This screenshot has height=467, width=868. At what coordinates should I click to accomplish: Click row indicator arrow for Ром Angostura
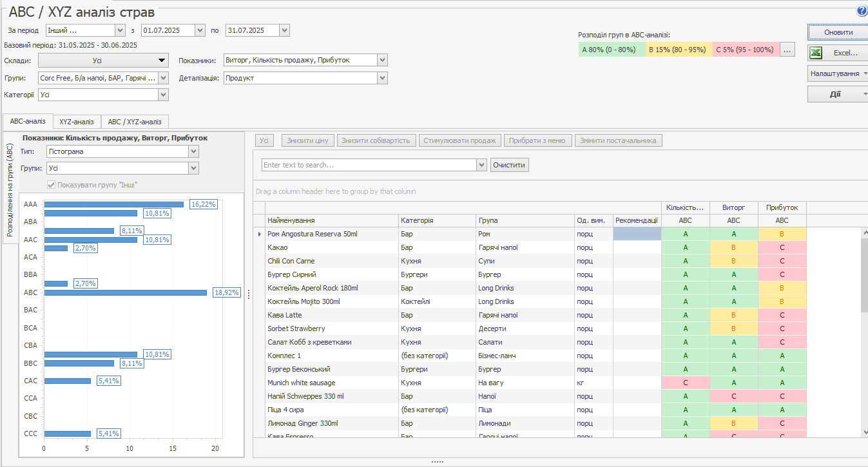click(259, 234)
